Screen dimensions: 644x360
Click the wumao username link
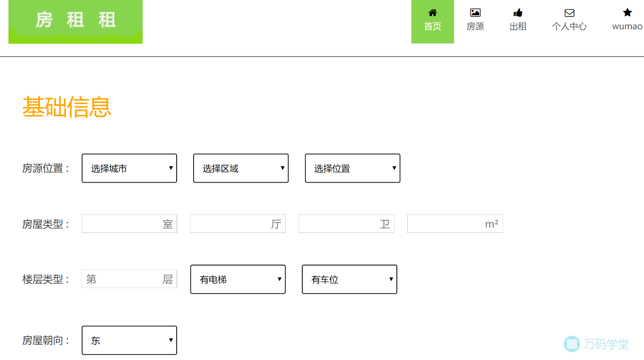click(627, 27)
